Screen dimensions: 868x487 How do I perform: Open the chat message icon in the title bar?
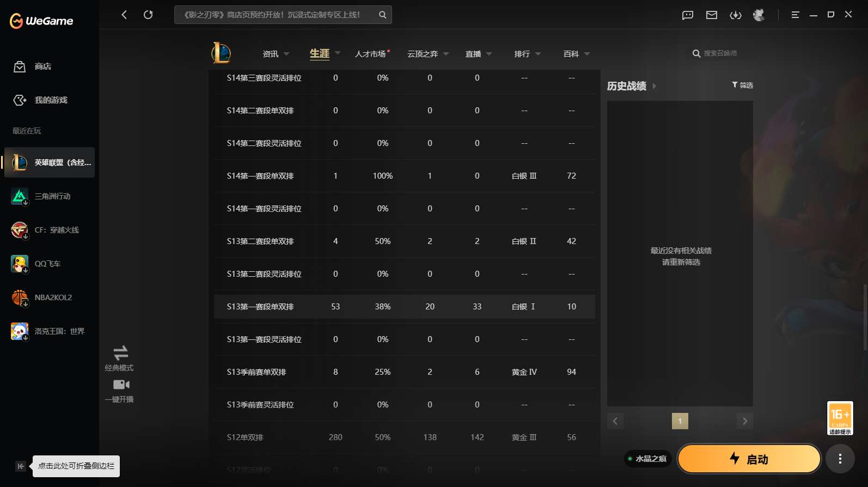click(x=688, y=15)
